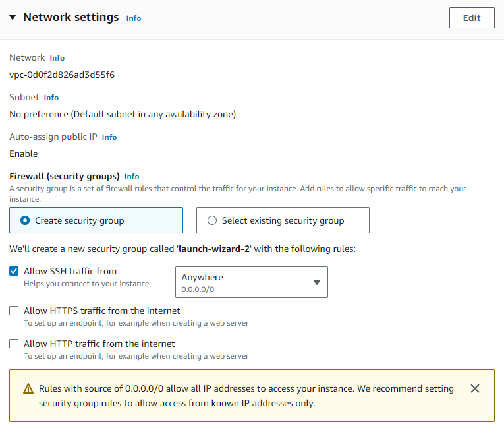The width and height of the screenshot is (504, 426).
Task: Open Info link beside Network label
Action: point(57,58)
